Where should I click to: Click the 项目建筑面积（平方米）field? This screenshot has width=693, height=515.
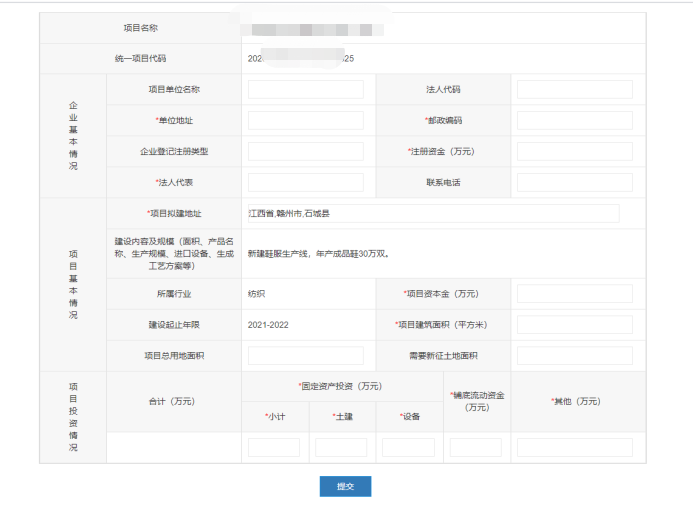click(x=574, y=325)
